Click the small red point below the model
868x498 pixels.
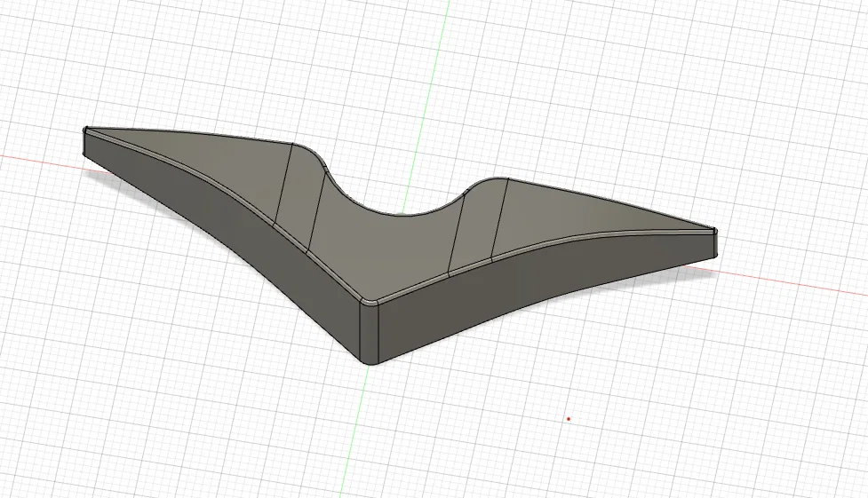[x=569, y=419]
